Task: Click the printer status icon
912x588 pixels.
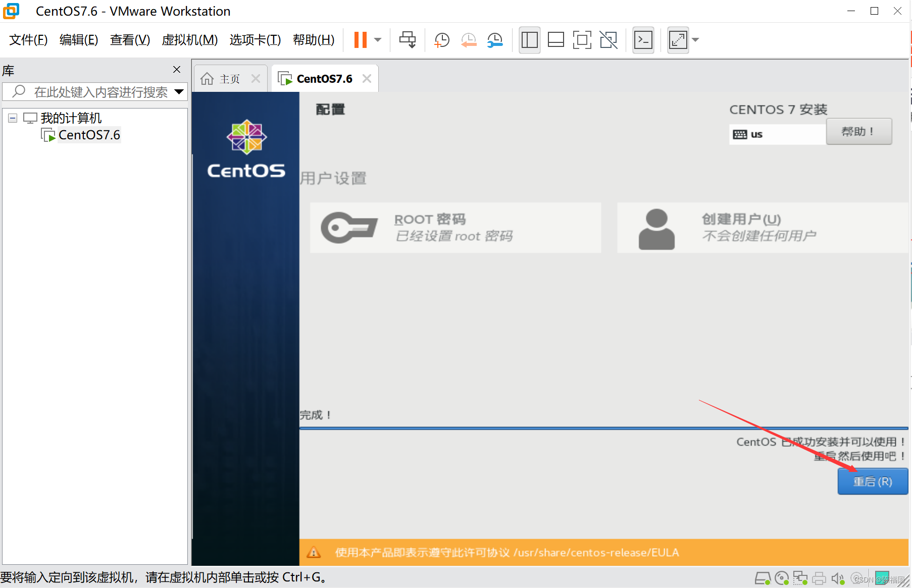Action: click(819, 578)
